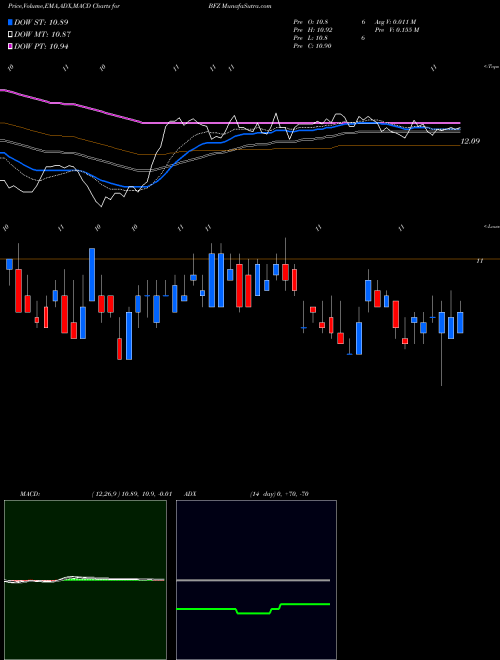Viewport: 500px width, 660px height.
Task: Click the 12.09 EMA price label
Action: (470, 141)
